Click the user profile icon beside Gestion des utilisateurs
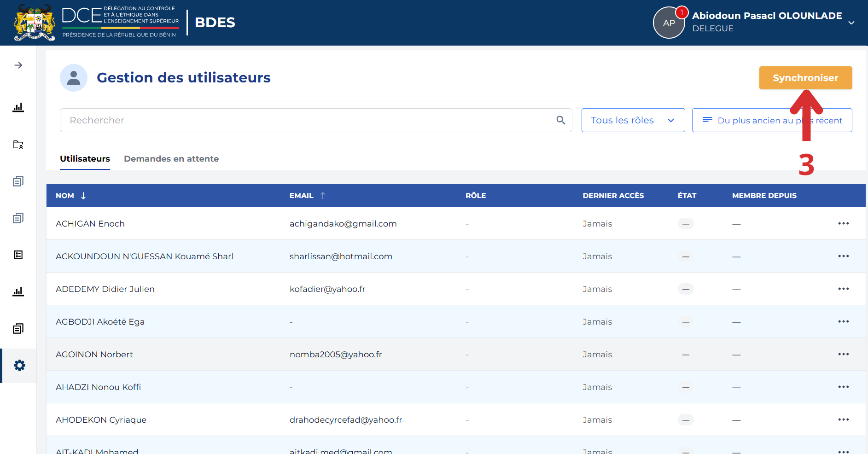Screen dimensions: 868x454 [74, 78]
